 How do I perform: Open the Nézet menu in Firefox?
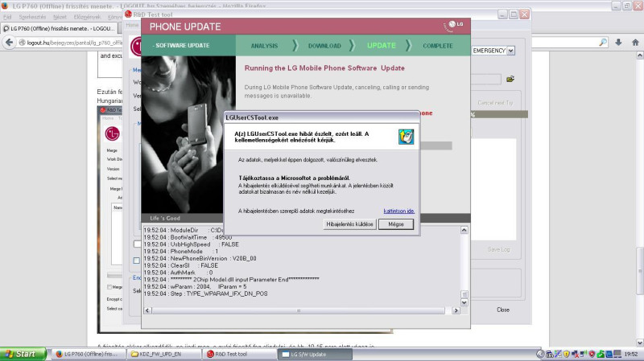[x=60, y=17]
